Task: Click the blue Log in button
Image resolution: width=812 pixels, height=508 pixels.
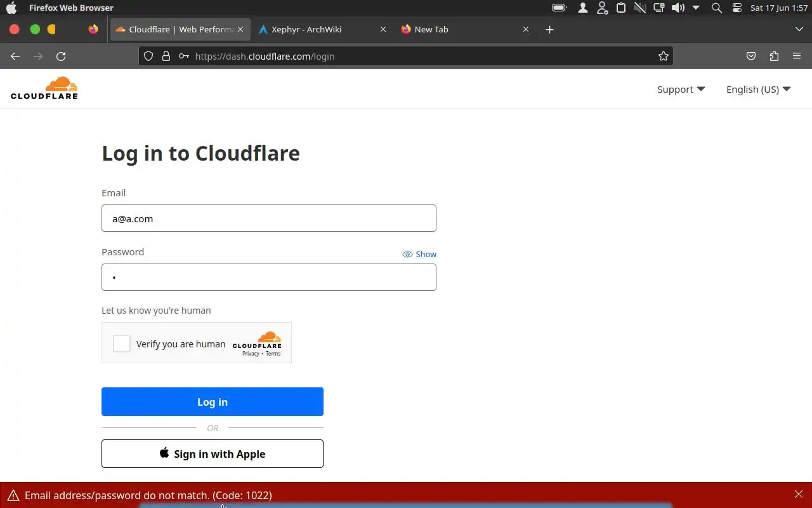Action: (213, 401)
